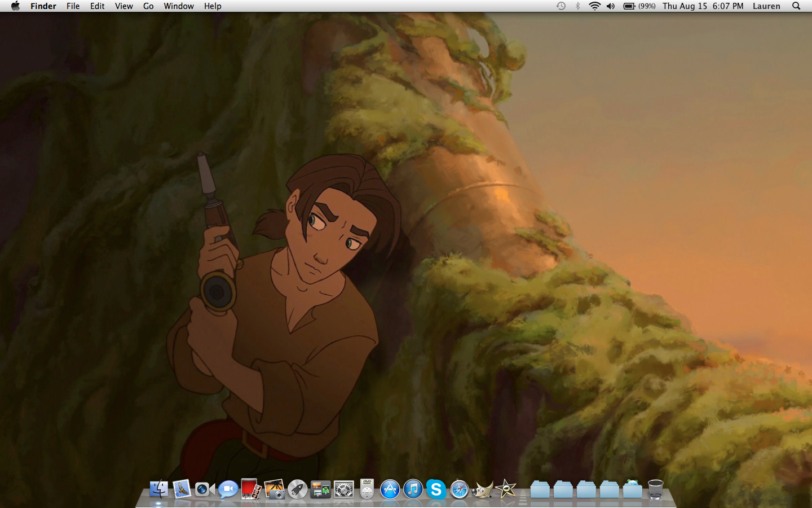Viewport: 812px width, 508px height.
Task: Open the Go menu
Action: [148, 6]
